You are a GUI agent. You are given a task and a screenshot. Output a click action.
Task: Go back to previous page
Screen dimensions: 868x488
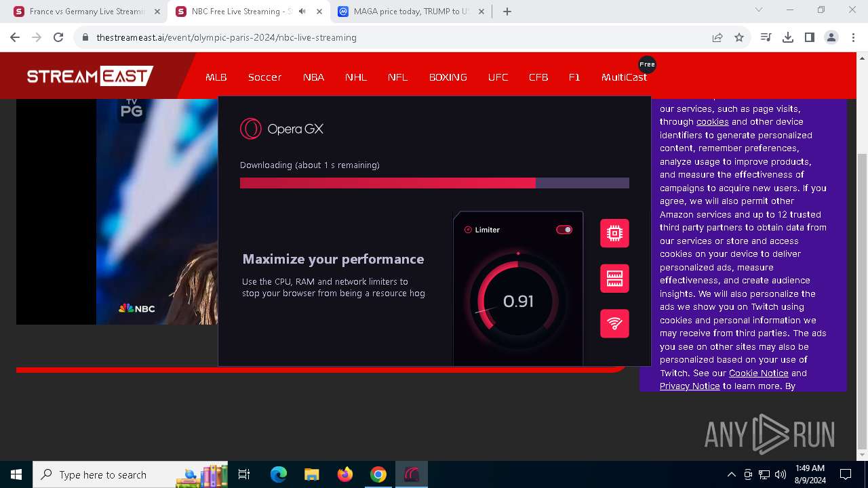tap(15, 37)
